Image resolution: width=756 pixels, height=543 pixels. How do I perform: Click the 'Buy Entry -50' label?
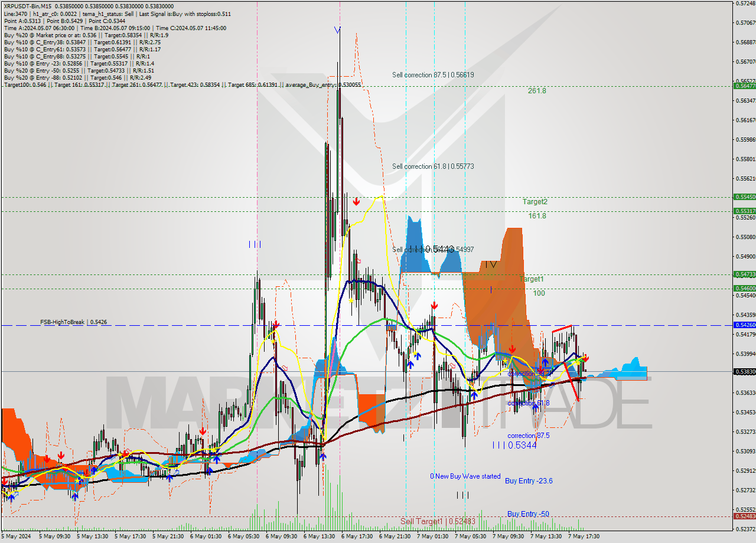[x=528, y=514]
